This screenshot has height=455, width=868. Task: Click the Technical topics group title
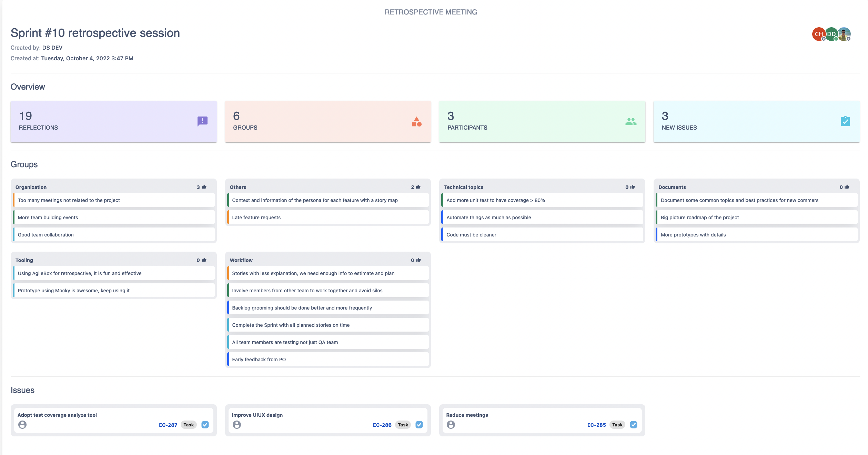[x=464, y=187]
